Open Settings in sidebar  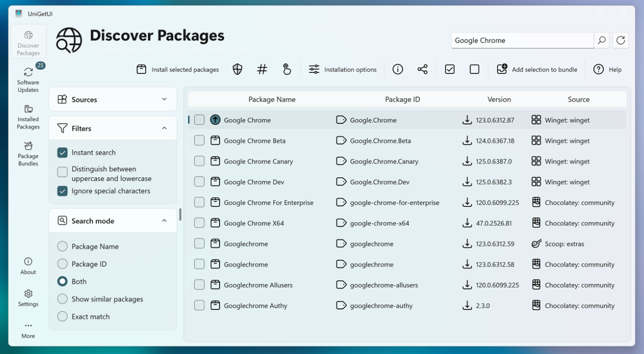tap(28, 298)
